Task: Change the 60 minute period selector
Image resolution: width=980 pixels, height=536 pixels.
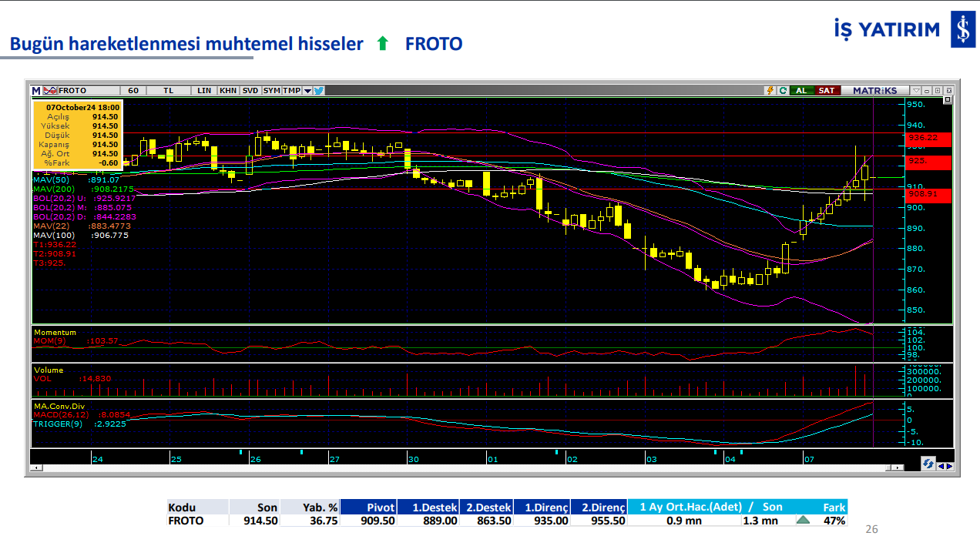Action: (x=133, y=90)
